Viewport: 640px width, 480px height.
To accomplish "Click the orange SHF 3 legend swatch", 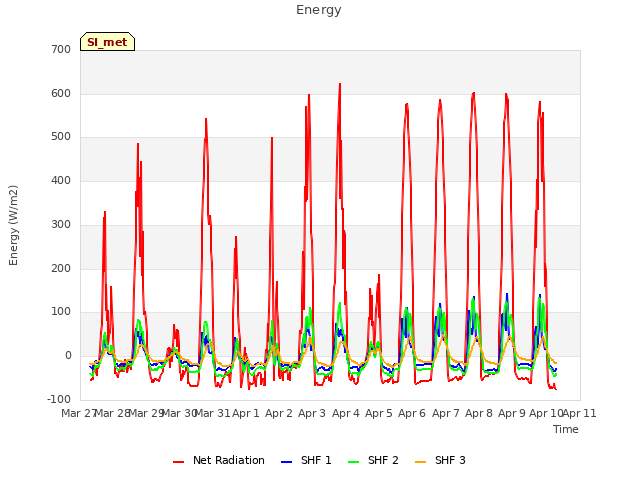I will 420,462.
